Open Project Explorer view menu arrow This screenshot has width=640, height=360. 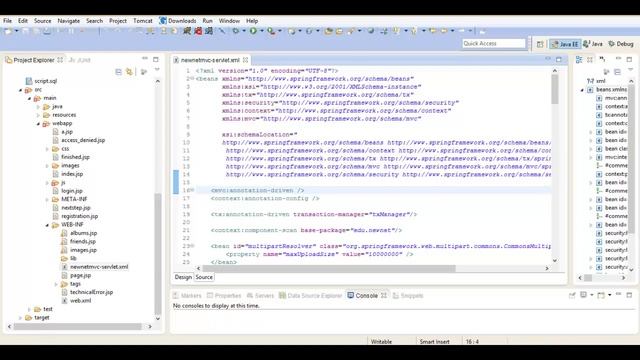157,70
